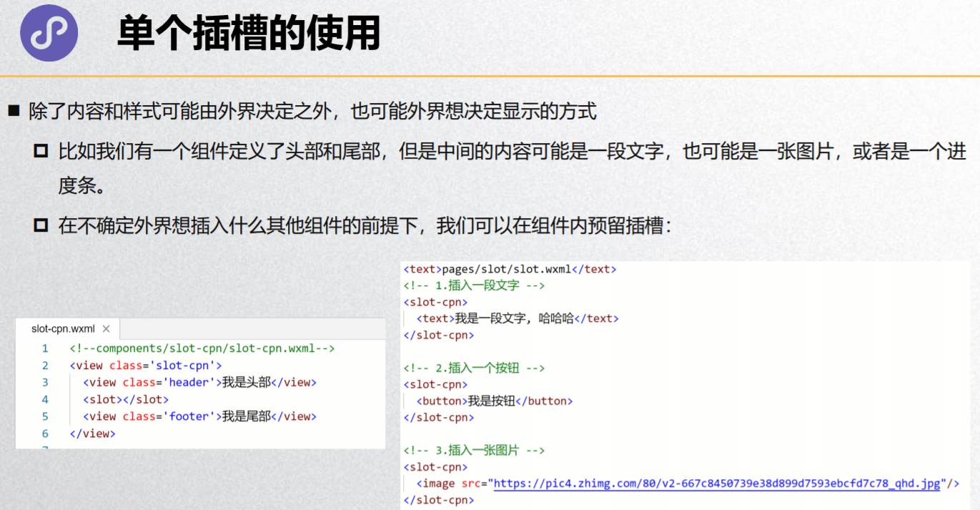This screenshot has width=980, height=510.
Task: Click the header view line 我是头部
Action: pyautogui.click(x=199, y=383)
